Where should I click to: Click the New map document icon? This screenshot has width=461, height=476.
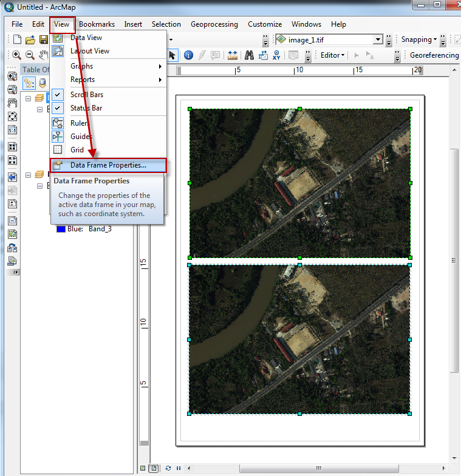(17, 39)
